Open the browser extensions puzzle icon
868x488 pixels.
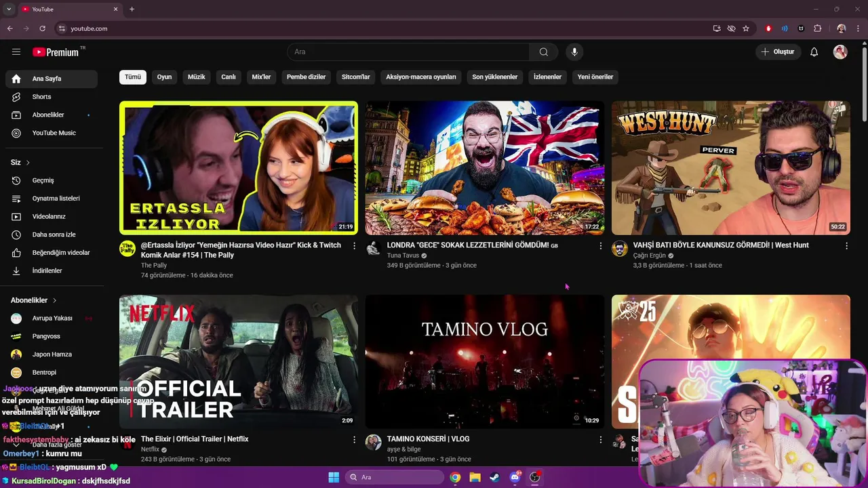coord(817,28)
